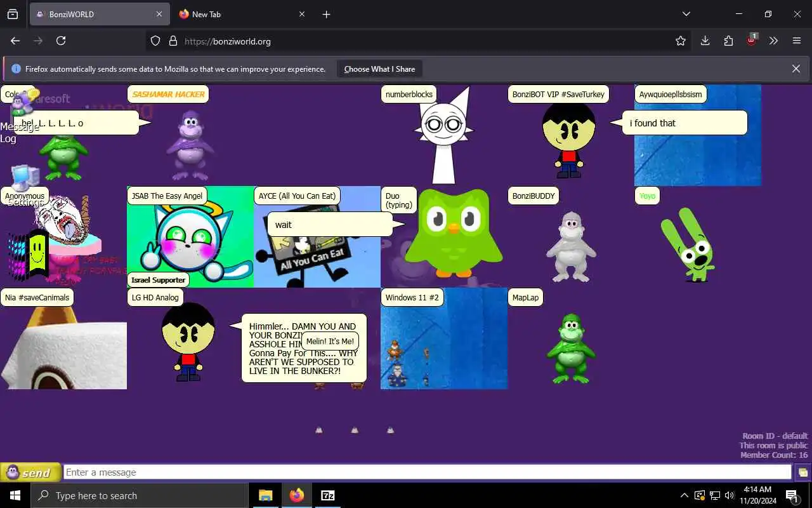Viewport: 812px width, 508px height.
Task: Open the list all tabs dropdown
Action: tap(686, 14)
